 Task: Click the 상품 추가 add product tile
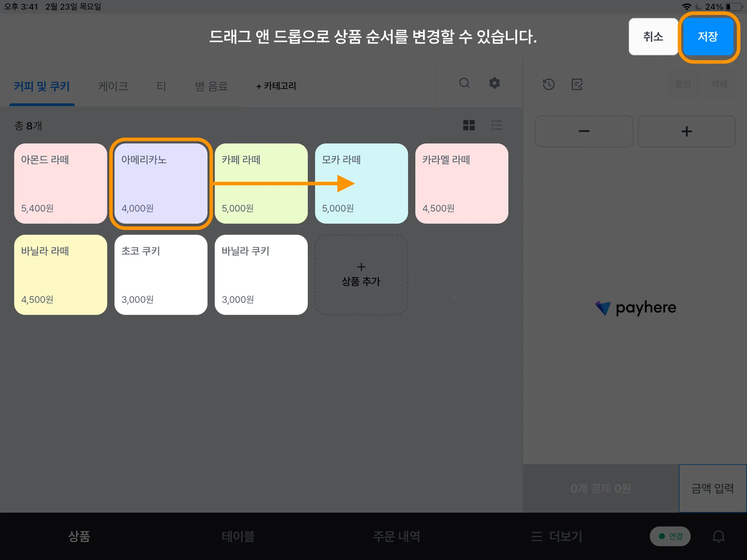pyautogui.click(x=361, y=275)
